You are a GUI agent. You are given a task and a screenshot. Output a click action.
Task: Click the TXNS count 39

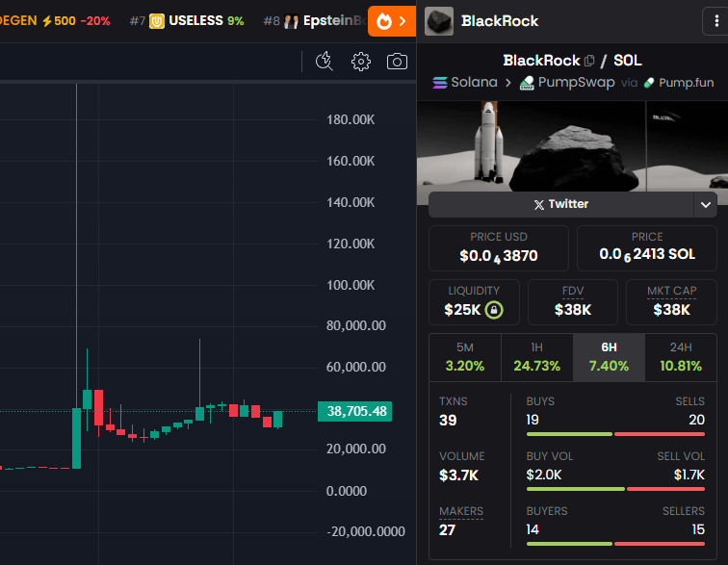coord(448,421)
